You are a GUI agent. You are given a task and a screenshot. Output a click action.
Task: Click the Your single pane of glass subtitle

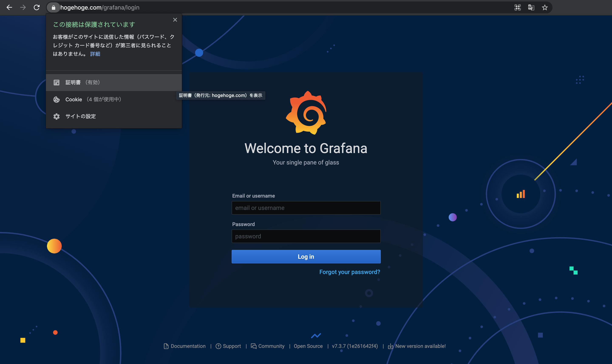point(306,162)
